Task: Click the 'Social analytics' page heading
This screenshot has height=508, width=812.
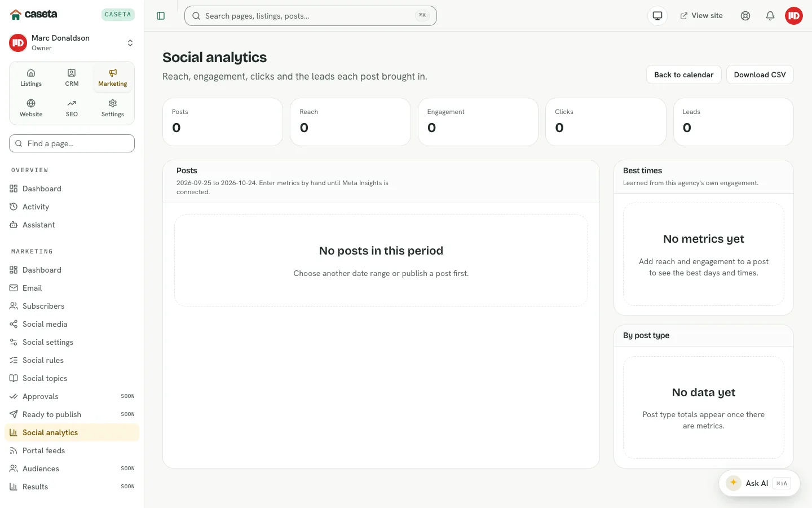Action: click(x=214, y=58)
